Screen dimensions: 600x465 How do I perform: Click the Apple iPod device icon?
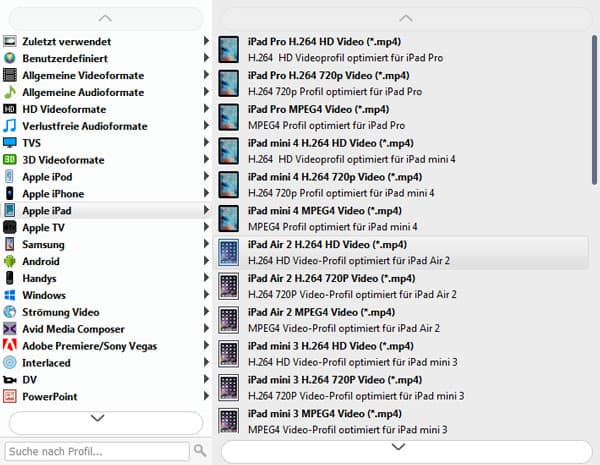10,176
